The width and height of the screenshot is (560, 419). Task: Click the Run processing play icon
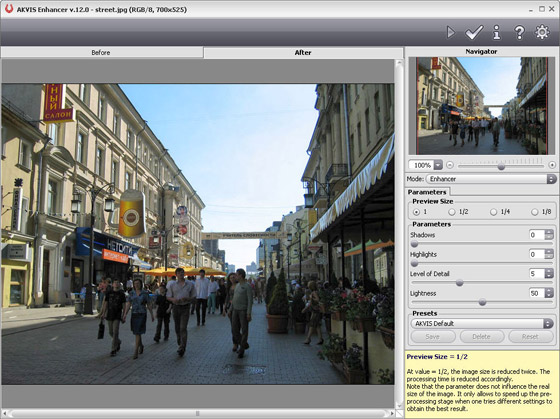(451, 33)
